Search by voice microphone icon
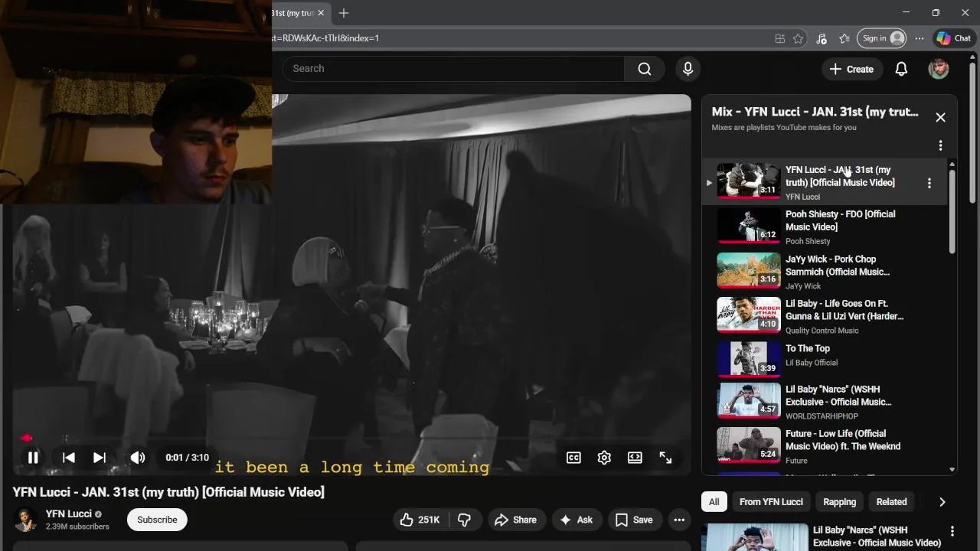980x551 pixels. click(x=688, y=69)
